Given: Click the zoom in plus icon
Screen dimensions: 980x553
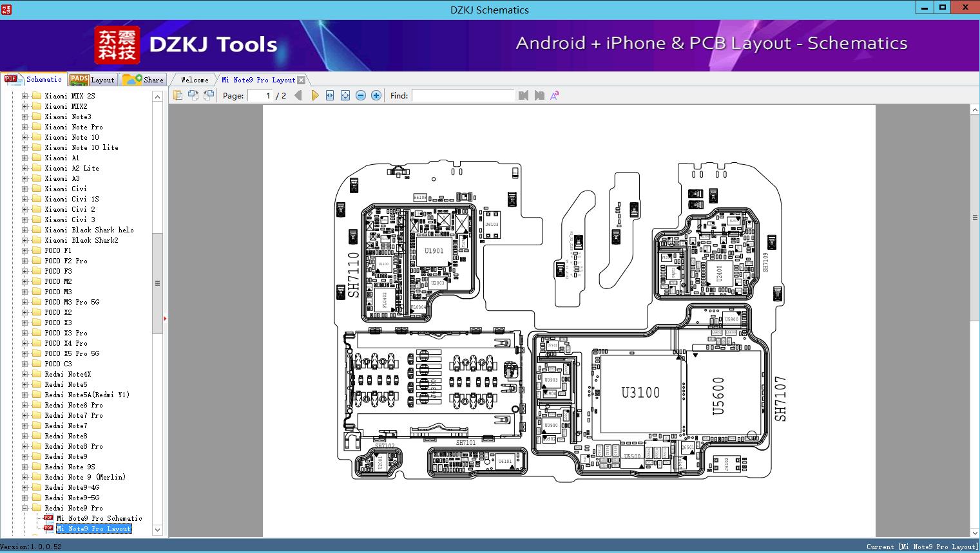Looking at the screenshot, I should [376, 95].
